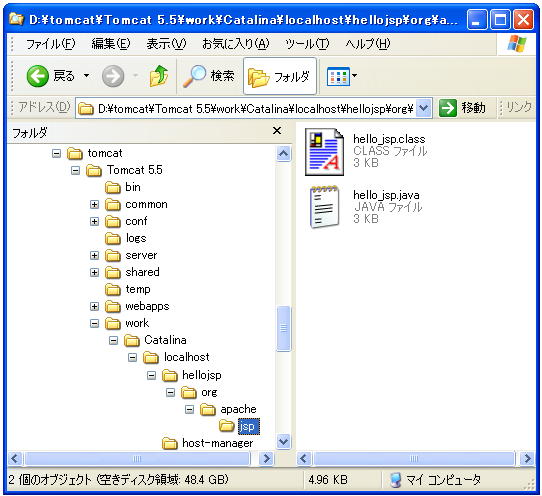Expand the conf folder node

coord(94,222)
